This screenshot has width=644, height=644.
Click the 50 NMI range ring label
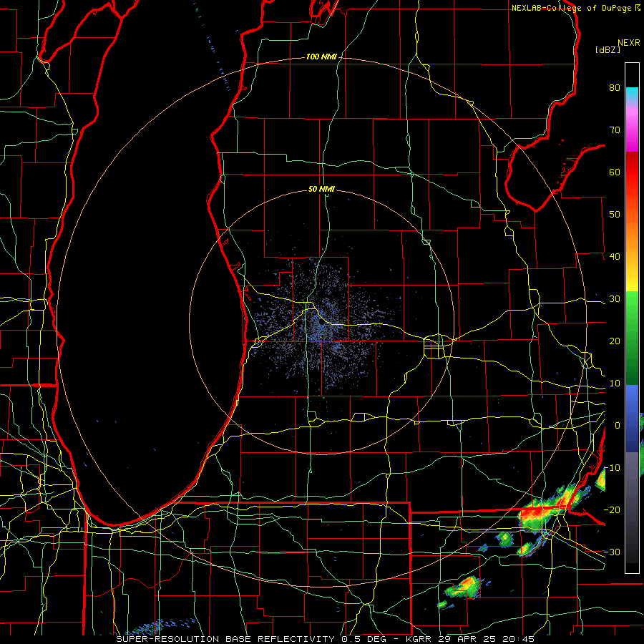click(x=321, y=190)
